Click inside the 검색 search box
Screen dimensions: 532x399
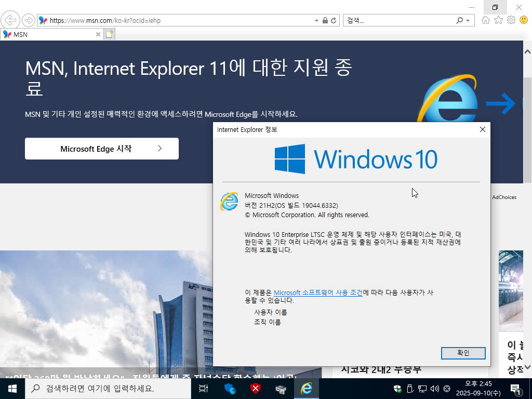(398, 20)
